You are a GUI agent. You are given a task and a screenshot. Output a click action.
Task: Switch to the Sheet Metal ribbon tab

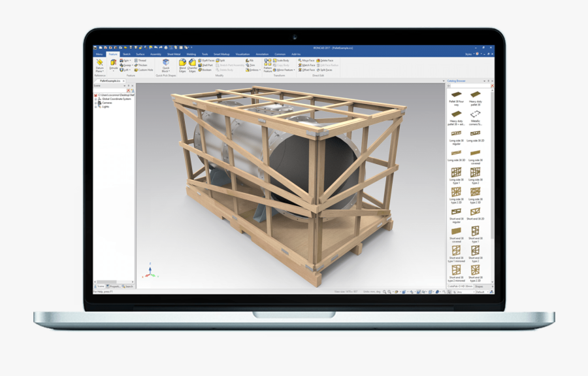click(x=173, y=54)
